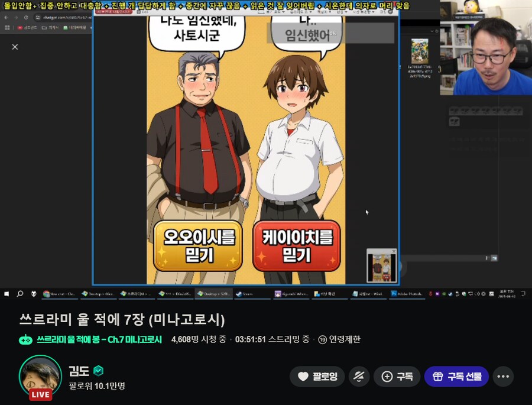Click the small image thumbnail preview

click(381, 265)
